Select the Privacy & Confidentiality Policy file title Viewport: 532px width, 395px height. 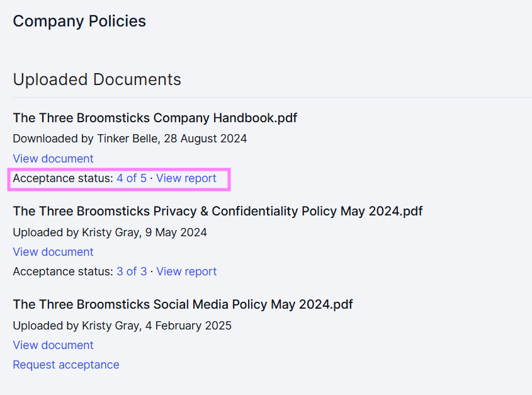coord(217,211)
